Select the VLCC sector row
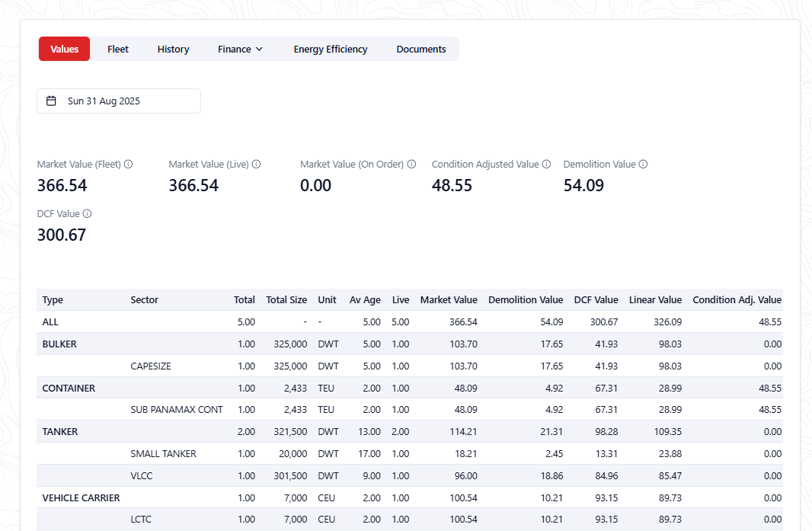Image resolution: width=812 pixels, height=531 pixels. (410, 475)
